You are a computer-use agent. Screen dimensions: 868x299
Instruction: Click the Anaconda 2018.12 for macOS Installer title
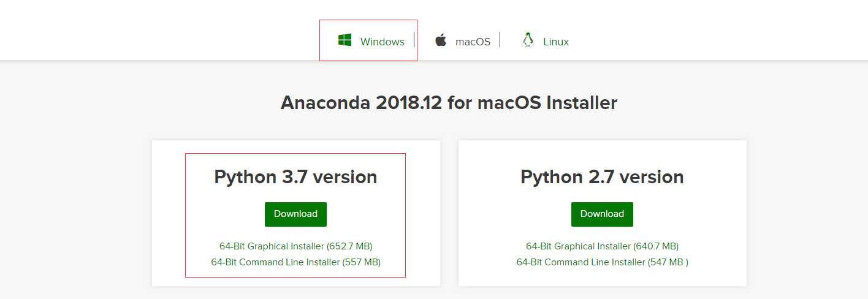coord(449,103)
